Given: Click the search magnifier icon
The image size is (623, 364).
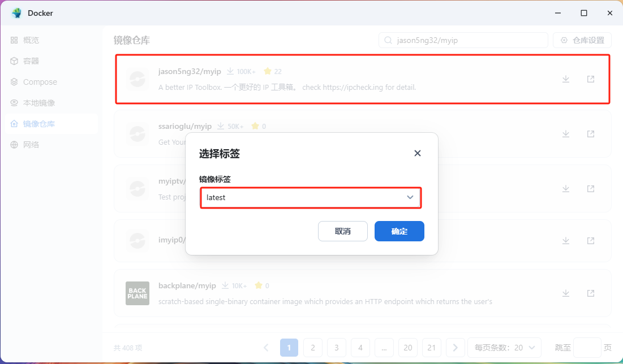Looking at the screenshot, I should (388, 40).
